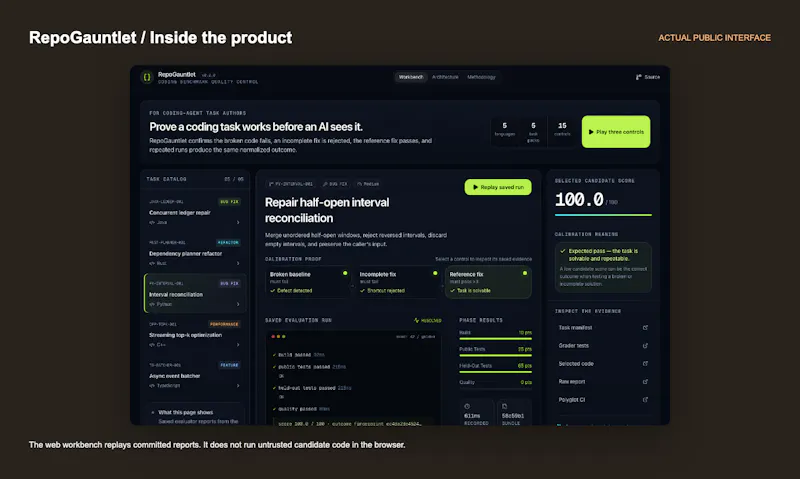Expand chevron on Async event batcher row
800x479 pixels.
pos(238,386)
